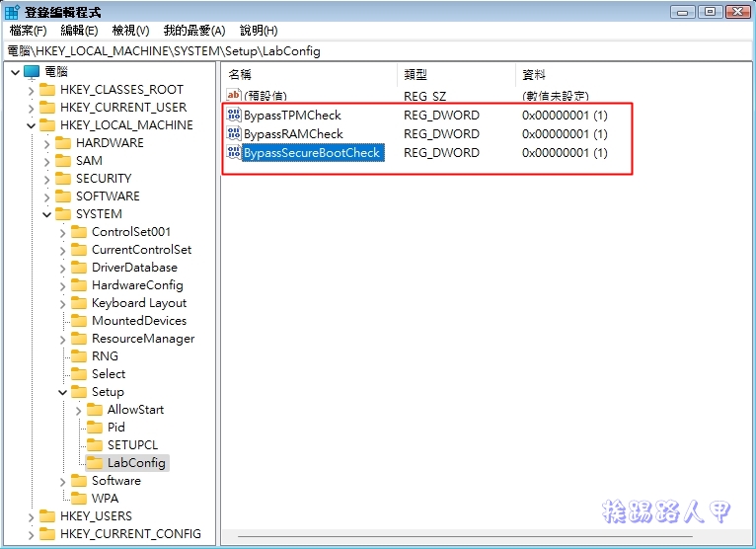Select the Software key under SYSTEM
The width and height of the screenshot is (756, 549).
(116, 481)
